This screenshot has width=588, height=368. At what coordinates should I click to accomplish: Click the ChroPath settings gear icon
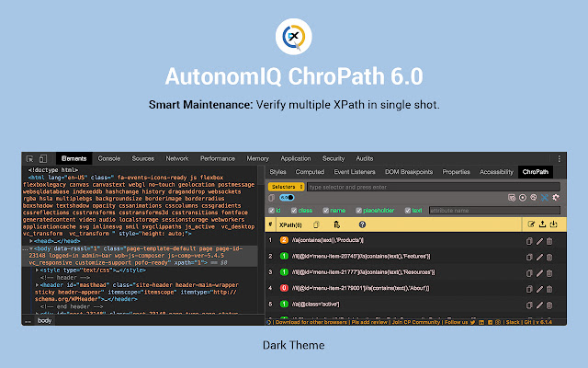[x=556, y=197]
